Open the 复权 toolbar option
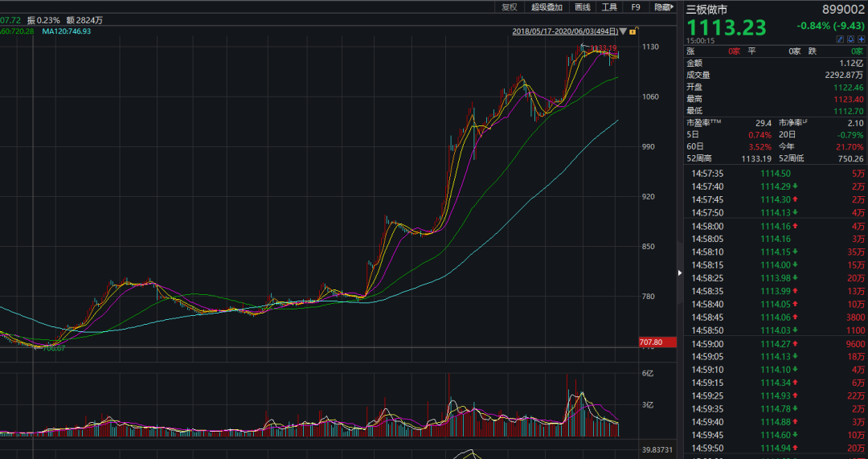The image size is (868, 459). click(510, 7)
